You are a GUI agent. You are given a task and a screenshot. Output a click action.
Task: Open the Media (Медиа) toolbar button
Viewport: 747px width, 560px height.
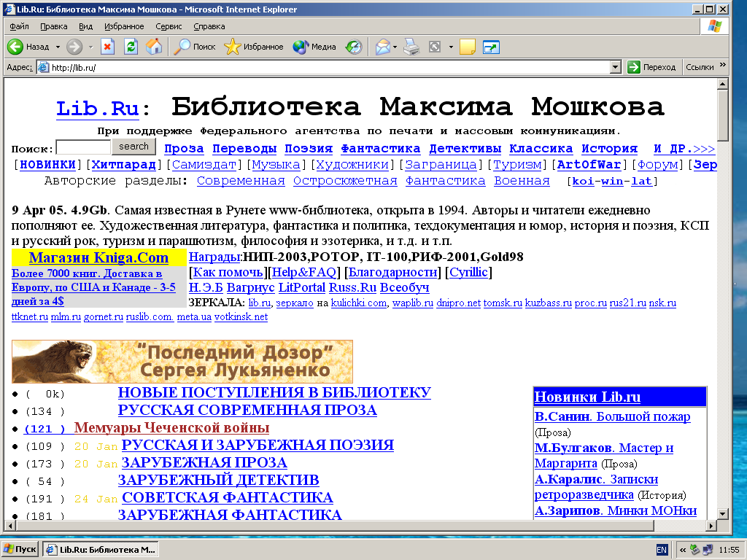(314, 47)
